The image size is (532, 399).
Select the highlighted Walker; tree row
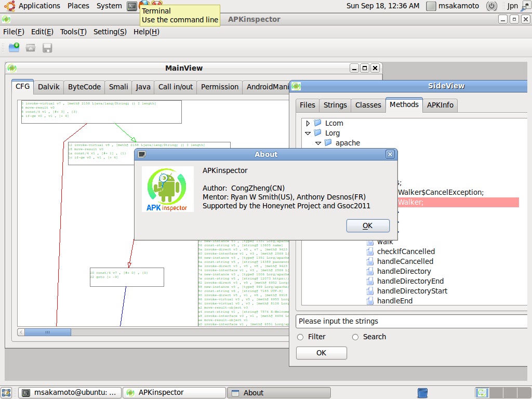458,202
